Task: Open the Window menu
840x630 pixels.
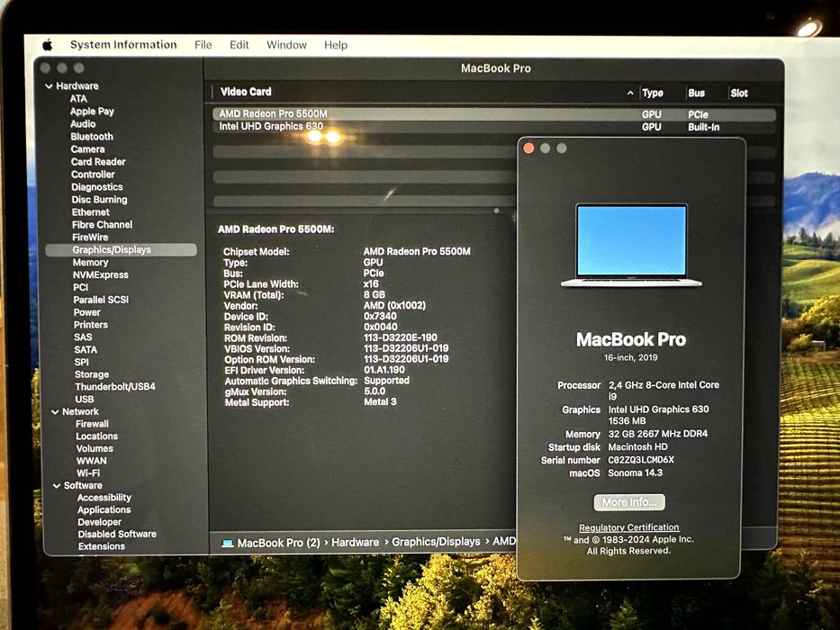Action: pos(286,45)
